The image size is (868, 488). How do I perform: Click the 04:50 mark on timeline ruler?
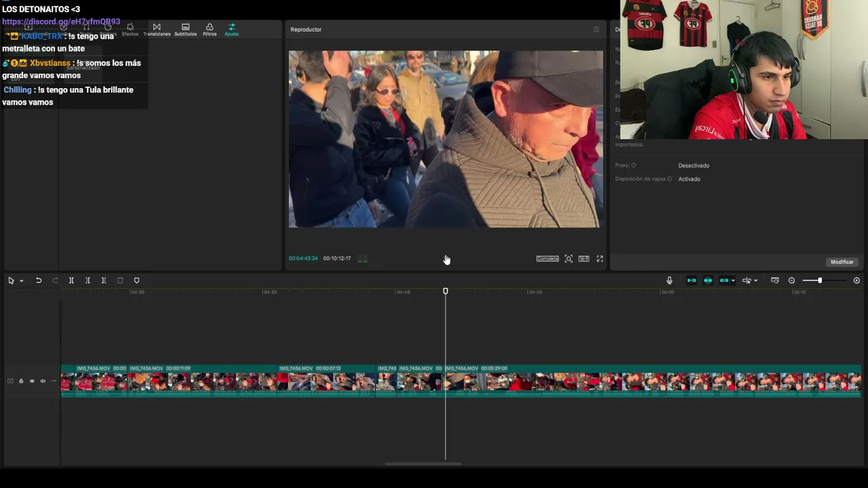[x=535, y=292]
